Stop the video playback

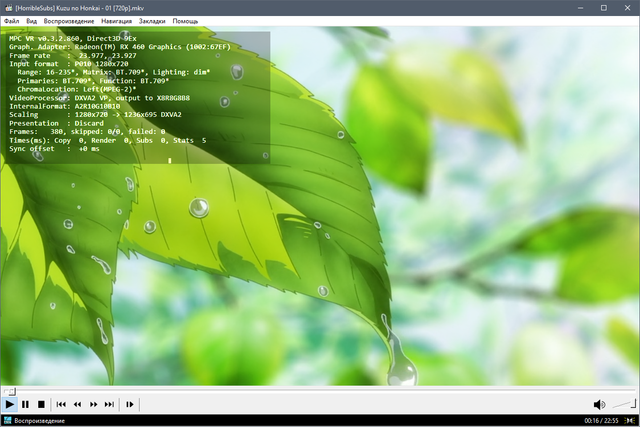(41, 404)
